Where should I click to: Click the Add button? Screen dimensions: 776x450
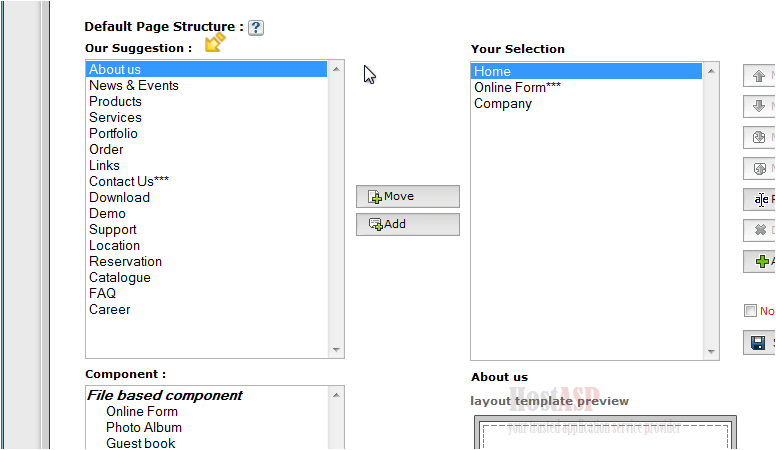point(408,224)
